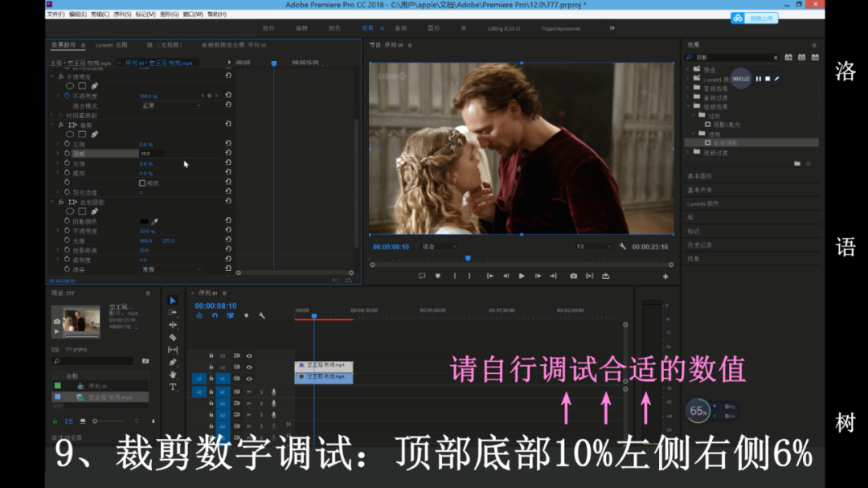This screenshot has height=488, width=868.
Task: Open Program monitor wrench settings
Action: [623, 247]
